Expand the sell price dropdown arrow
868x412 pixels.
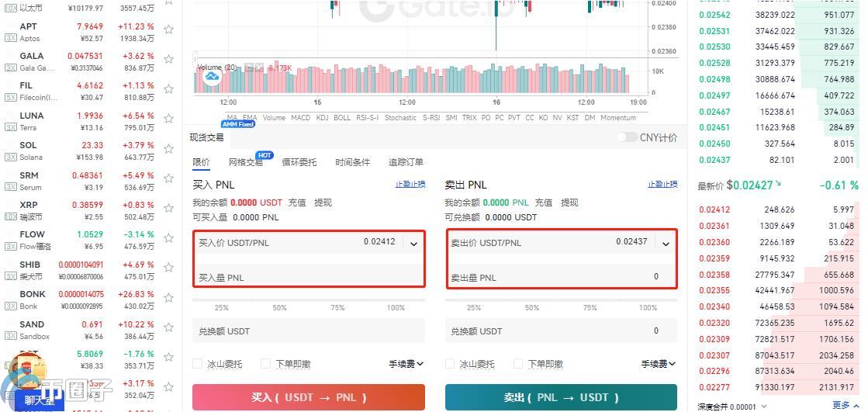[666, 244]
